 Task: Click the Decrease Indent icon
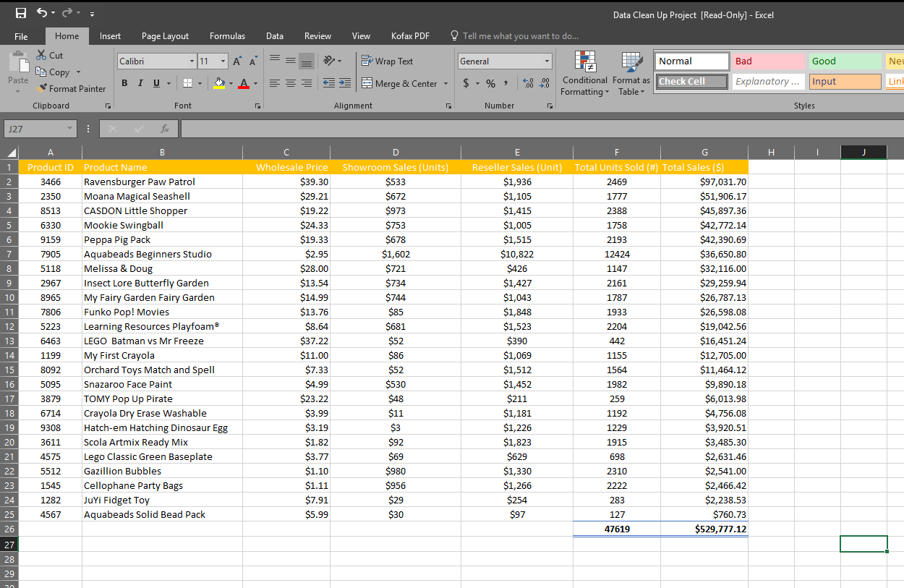click(x=328, y=84)
